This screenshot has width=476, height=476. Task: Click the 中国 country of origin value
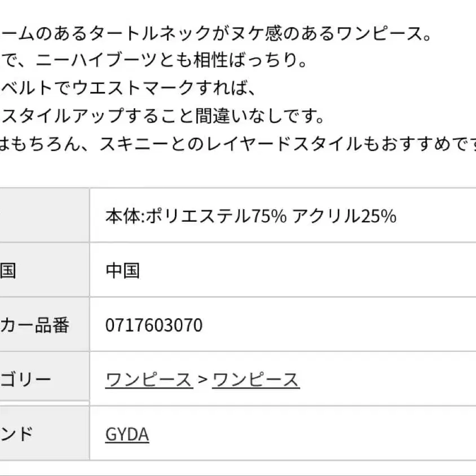click(x=122, y=271)
